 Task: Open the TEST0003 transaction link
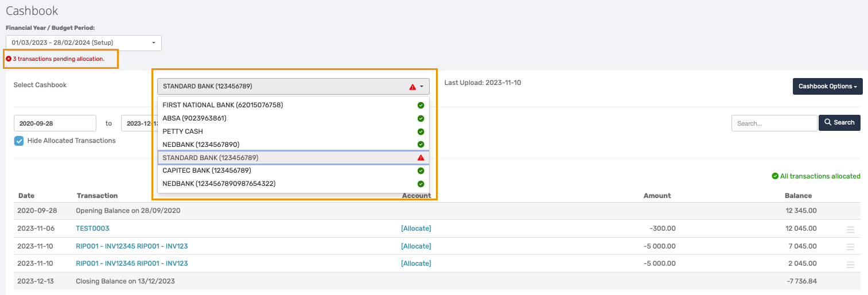[x=92, y=228]
